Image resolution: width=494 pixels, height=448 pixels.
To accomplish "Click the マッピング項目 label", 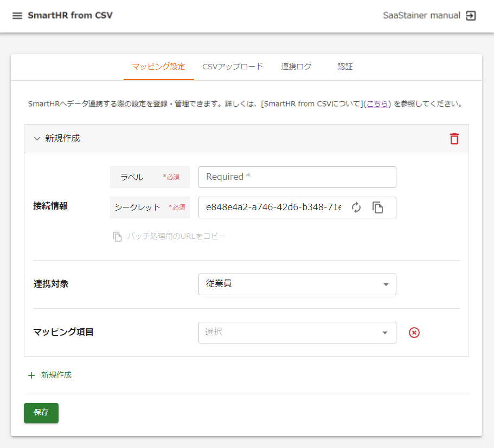I will [x=63, y=332].
